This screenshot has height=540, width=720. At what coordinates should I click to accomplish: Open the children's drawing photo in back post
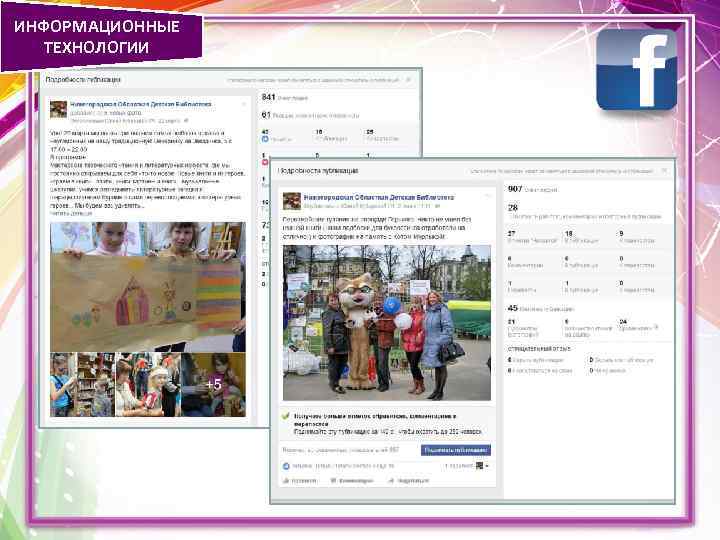point(148,287)
